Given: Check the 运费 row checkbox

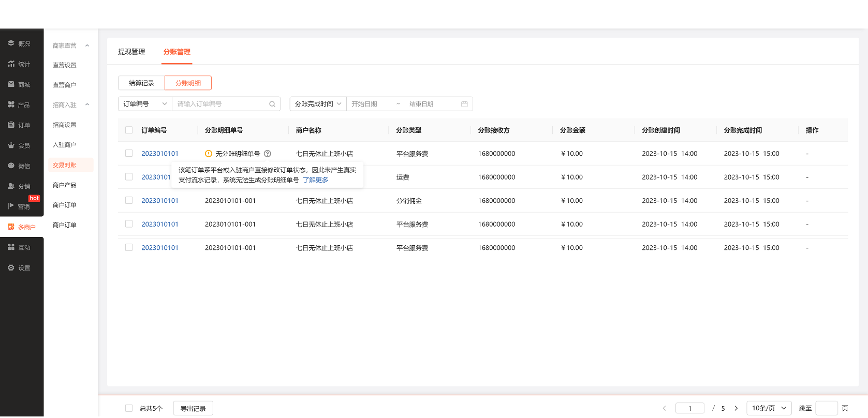Looking at the screenshot, I should coord(129,177).
